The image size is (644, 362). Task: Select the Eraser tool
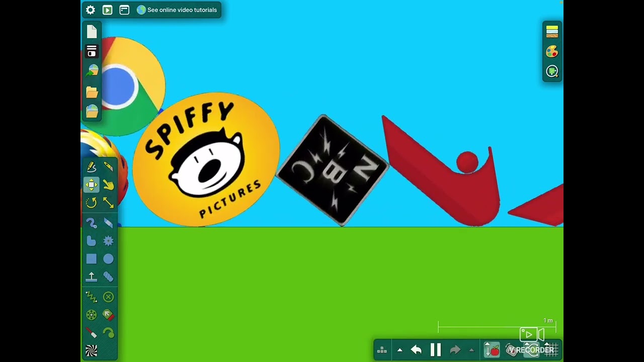pyautogui.click(x=108, y=223)
